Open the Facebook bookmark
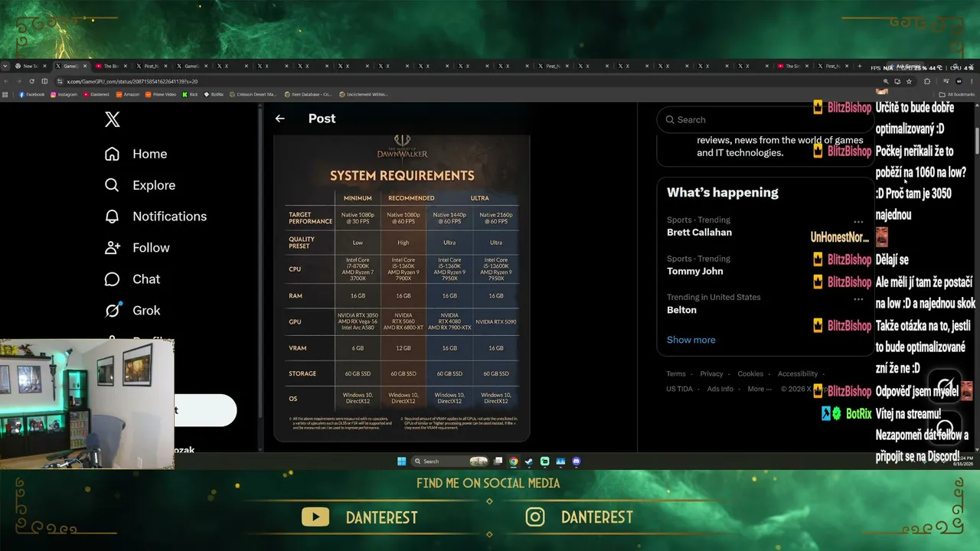Screen dimensions: 980x551 (x=31, y=94)
